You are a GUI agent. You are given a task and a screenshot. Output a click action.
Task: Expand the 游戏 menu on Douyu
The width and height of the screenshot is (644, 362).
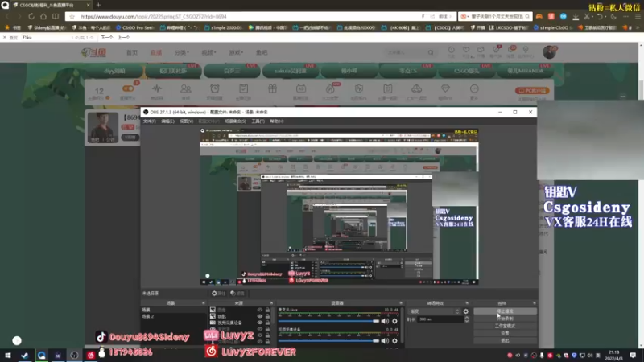pyautogui.click(x=236, y=52)
